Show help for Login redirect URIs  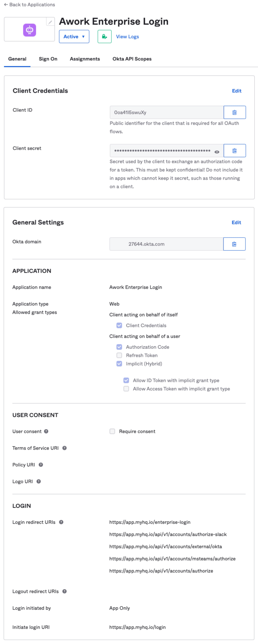(61, 522)
